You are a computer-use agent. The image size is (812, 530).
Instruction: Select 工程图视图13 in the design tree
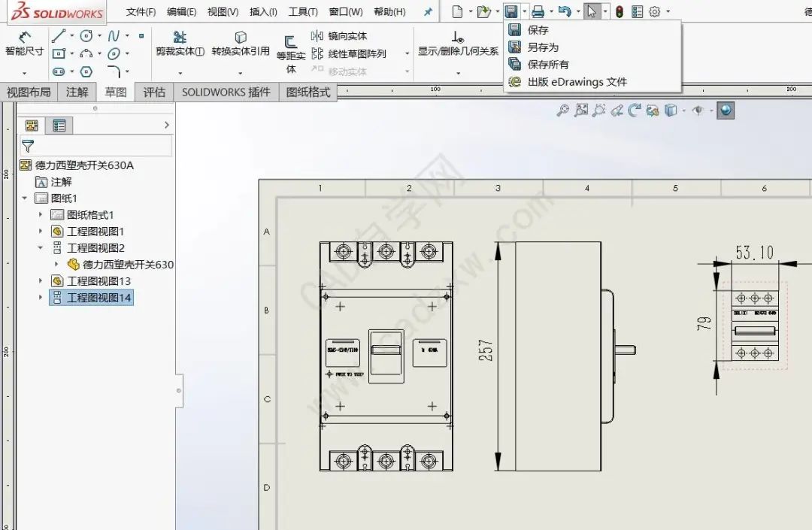click(94, 281)
